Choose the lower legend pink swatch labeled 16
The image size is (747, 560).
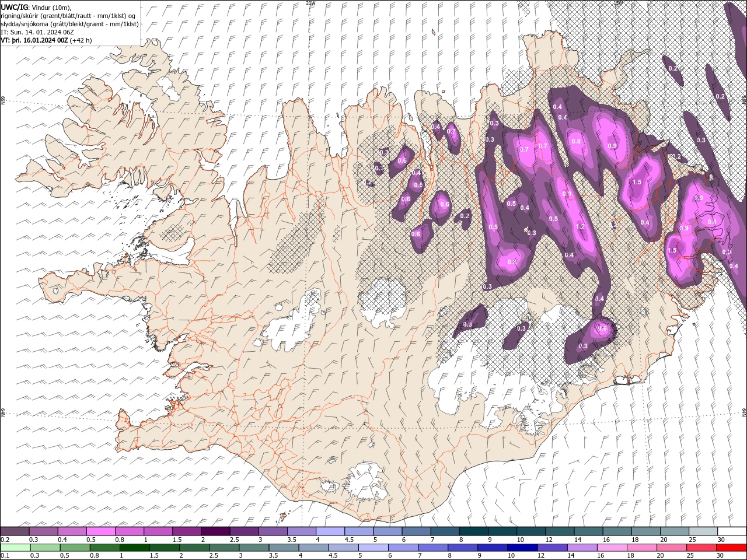click(612, 548)
